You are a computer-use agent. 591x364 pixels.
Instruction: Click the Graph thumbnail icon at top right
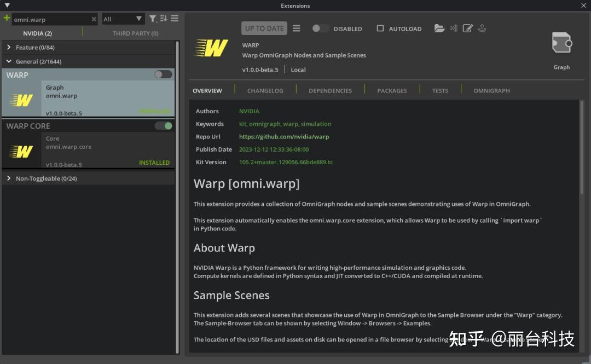pyautogui.click(x=561, y=42)
